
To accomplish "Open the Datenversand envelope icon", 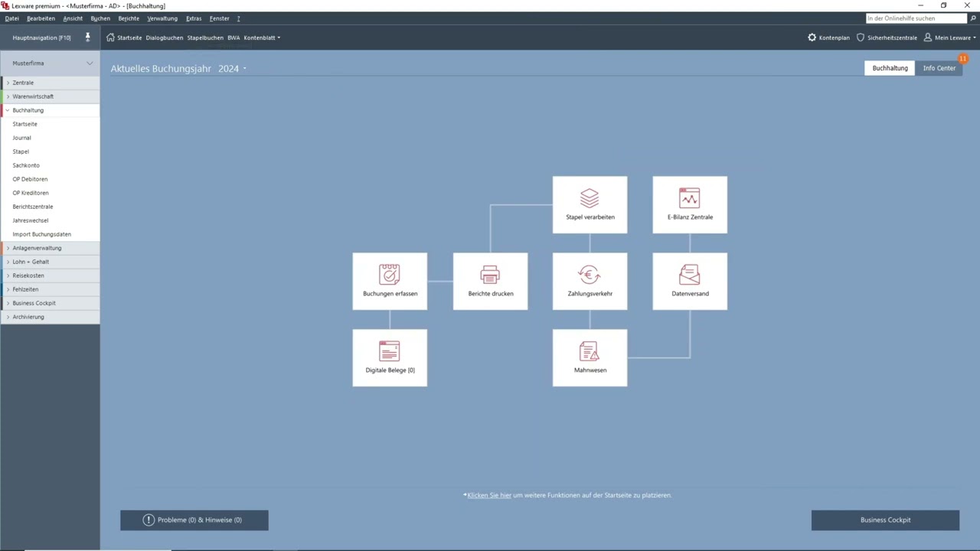I will [689, 274].
